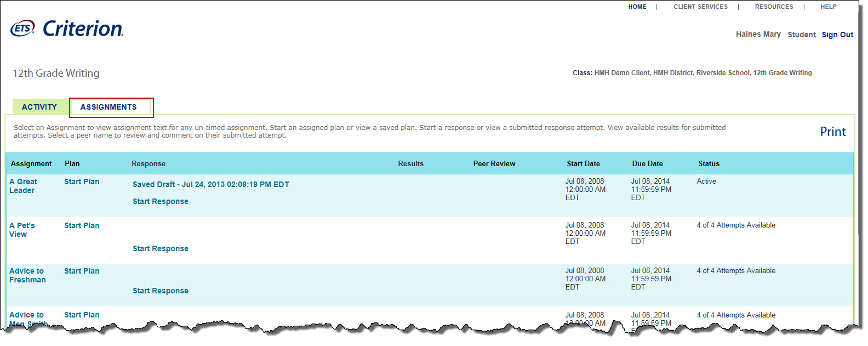This screenshot has height=346, width=868.
Task: Start Plan for A Great Leader
Action: 82,181
